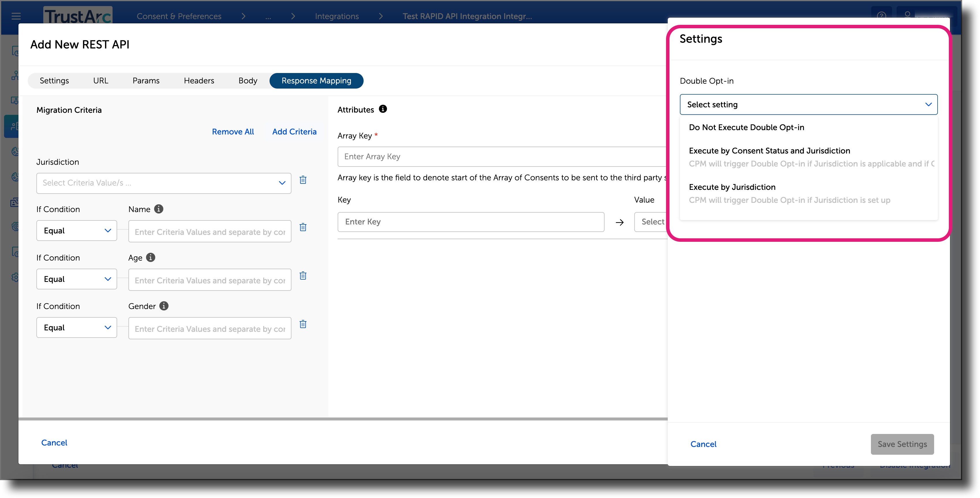Click Add Criteria link
Image resolution: width=980 pixels, height=498 pixels.
tap(294, 132)
